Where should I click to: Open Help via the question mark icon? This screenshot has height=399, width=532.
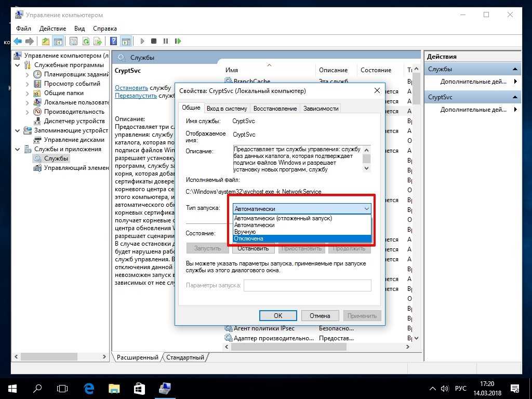point(113,41)
